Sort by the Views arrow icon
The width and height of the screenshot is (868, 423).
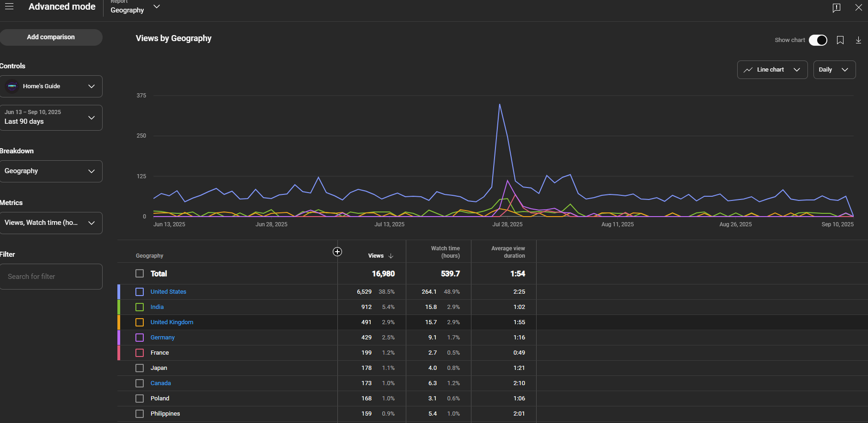click(391, 256)
